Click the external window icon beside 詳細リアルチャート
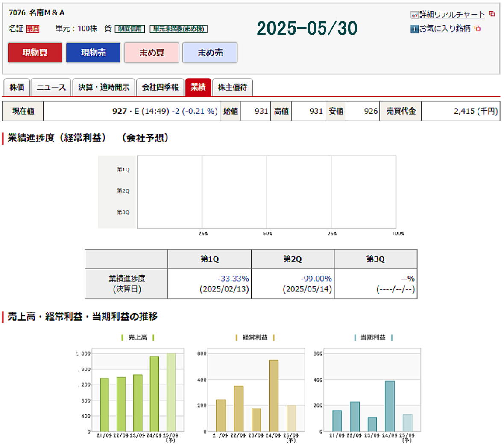This screenshot has height=444, width=504. (x=492, y=14)
